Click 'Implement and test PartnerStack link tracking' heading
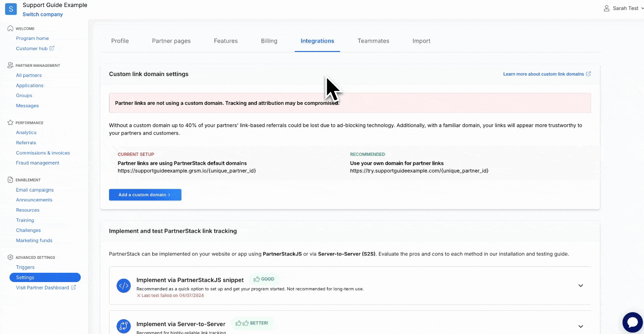 [173, 231]
